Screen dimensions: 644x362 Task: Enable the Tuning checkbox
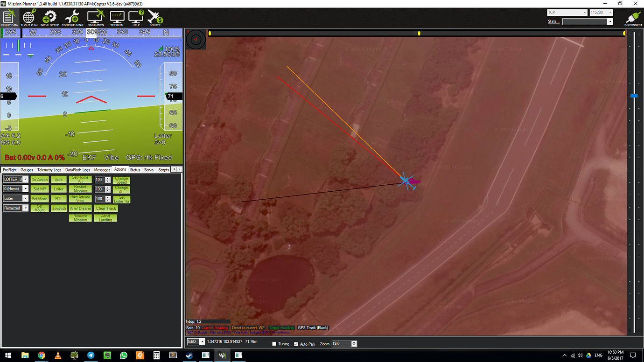[x=274, y=343]
